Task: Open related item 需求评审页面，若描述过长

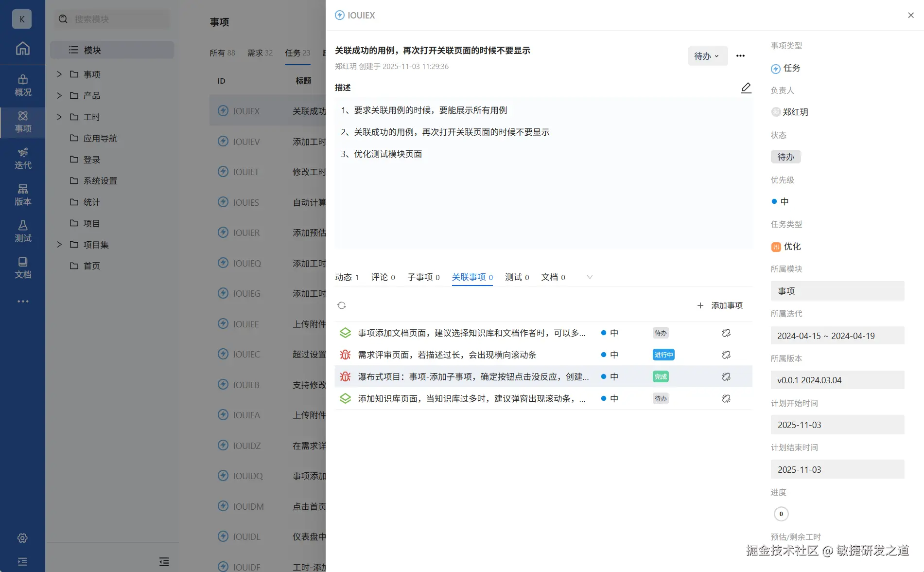Action: pyautogui.click(x=447, y=355)
